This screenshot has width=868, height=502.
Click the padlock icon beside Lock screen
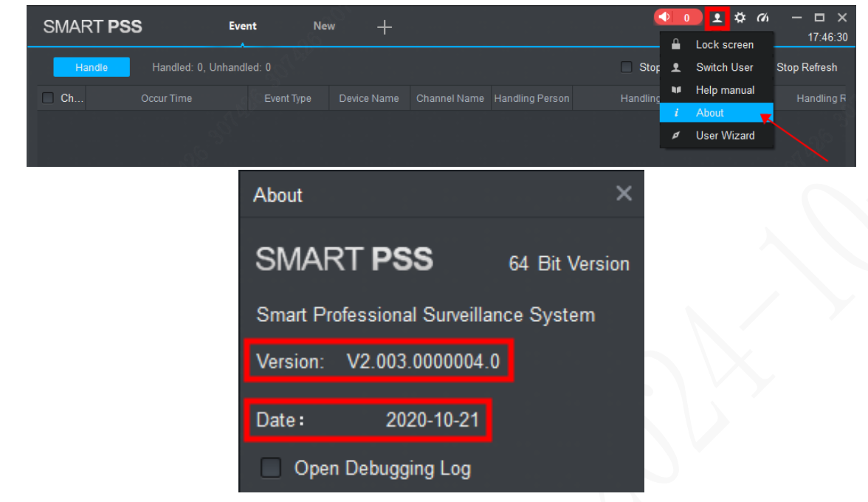[675, 44]
